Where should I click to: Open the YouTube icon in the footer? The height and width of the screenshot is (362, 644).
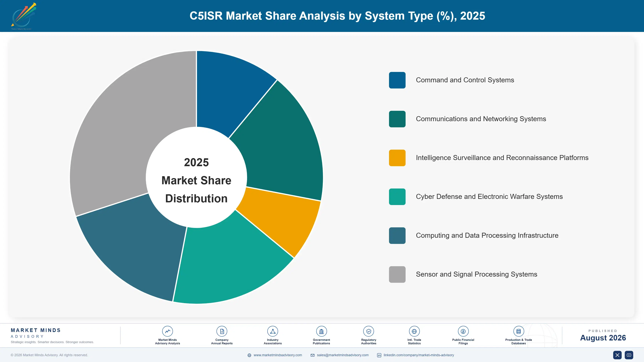point(629,355)
